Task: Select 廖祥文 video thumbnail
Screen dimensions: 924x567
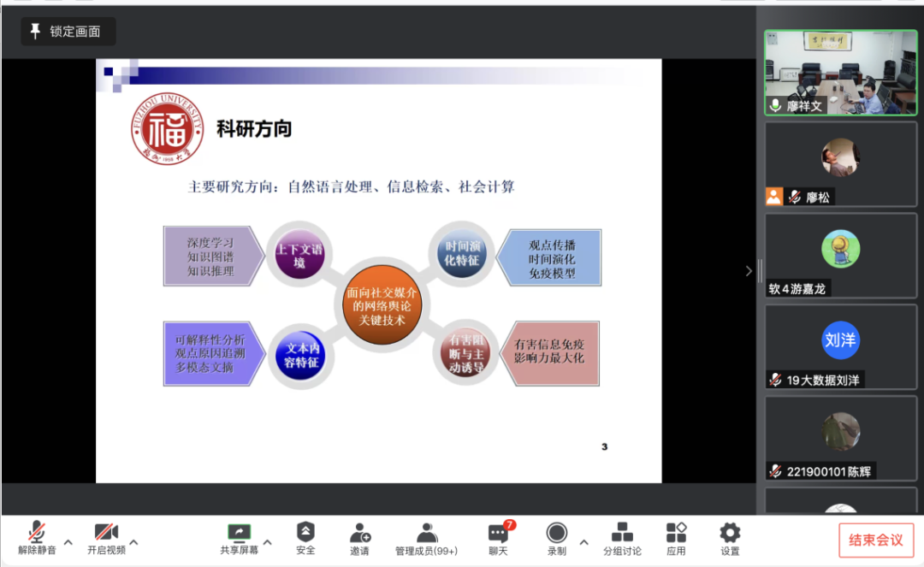Action: [840, 74]
